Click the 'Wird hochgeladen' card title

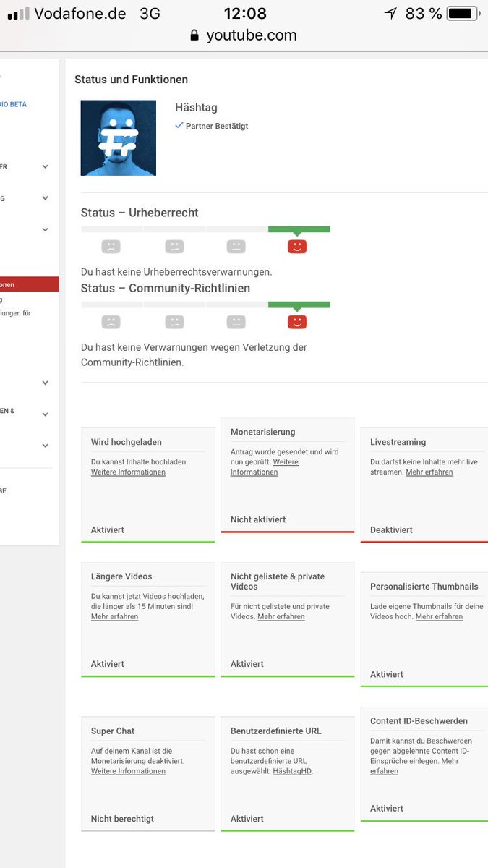point(127,442)
